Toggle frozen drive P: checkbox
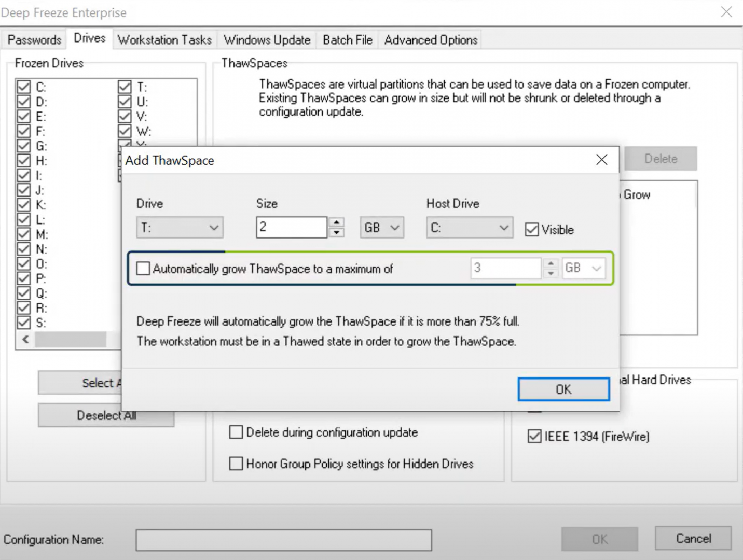The image size is (743, 560). [24, 278]
